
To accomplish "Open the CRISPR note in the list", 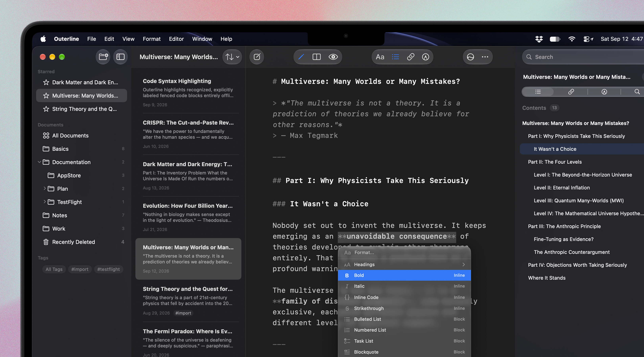I will pyautogui.click(x=188, y=134).
